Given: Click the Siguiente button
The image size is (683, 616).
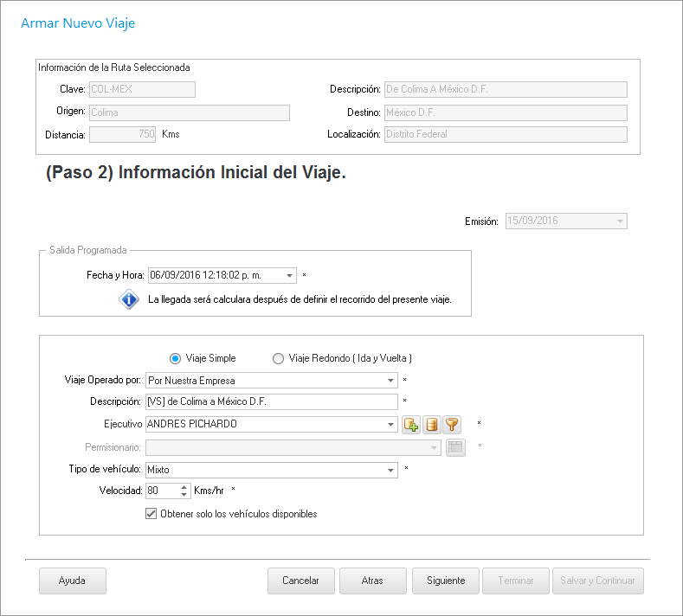Looking at the screenshot, I should pos(446,581).
